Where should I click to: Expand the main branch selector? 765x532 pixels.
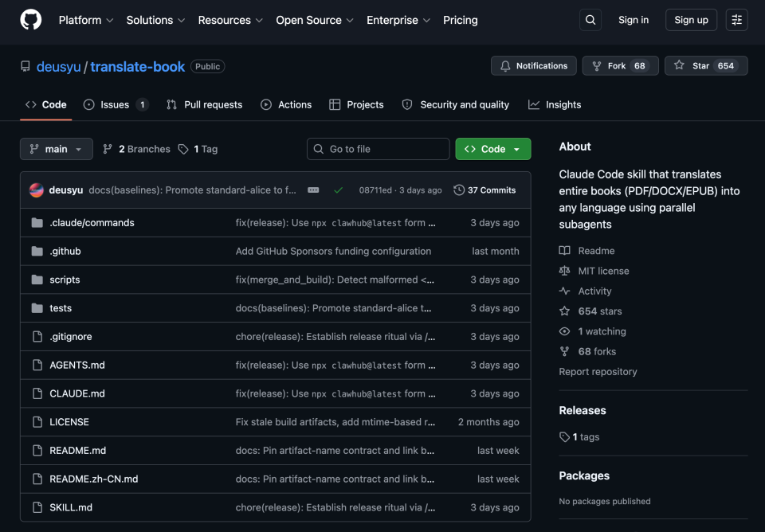click(x=56, y=149)
